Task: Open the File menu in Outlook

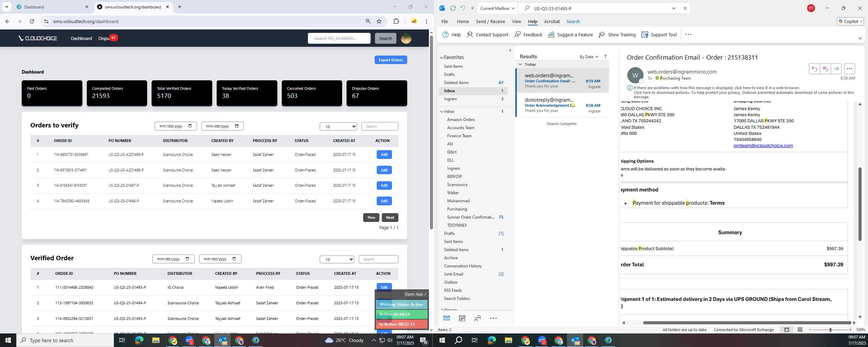Action: [445, 21]
